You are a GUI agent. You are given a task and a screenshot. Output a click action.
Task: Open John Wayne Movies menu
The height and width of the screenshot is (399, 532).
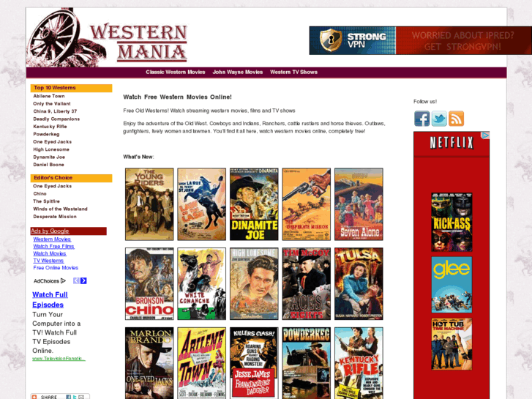(x=238, y=72)
